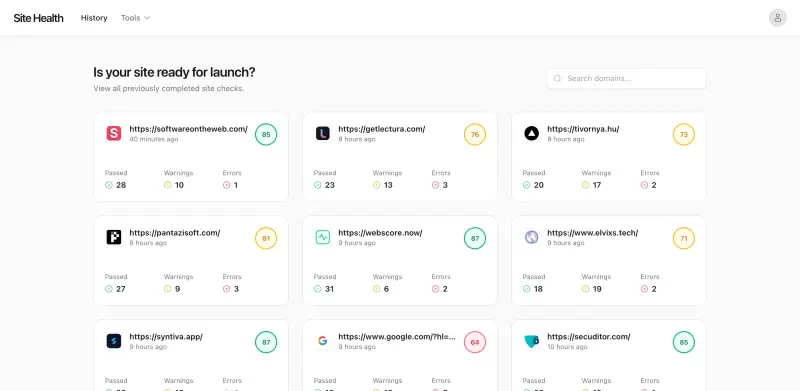The width and height of the screenshot is (800, 391).
Task: Click the softwareontheweb.com favicon
Action: click(114, 134)
